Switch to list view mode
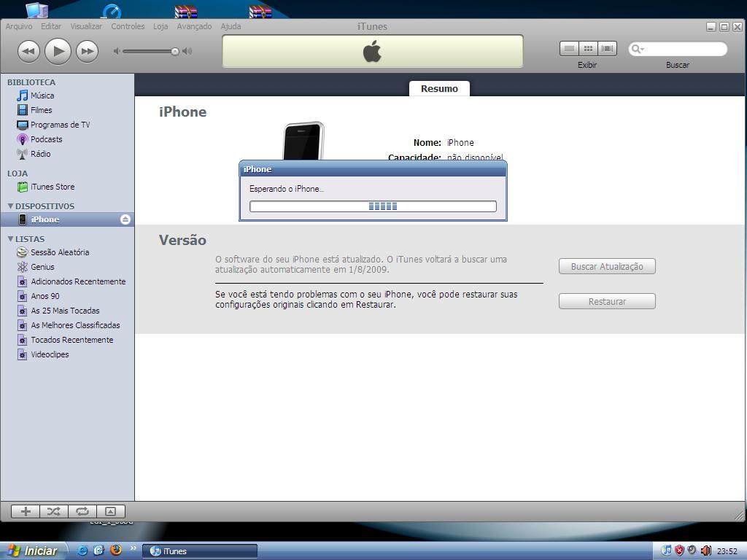The width and height of the screenshot is (747, 560). click(x=569, y=49)
